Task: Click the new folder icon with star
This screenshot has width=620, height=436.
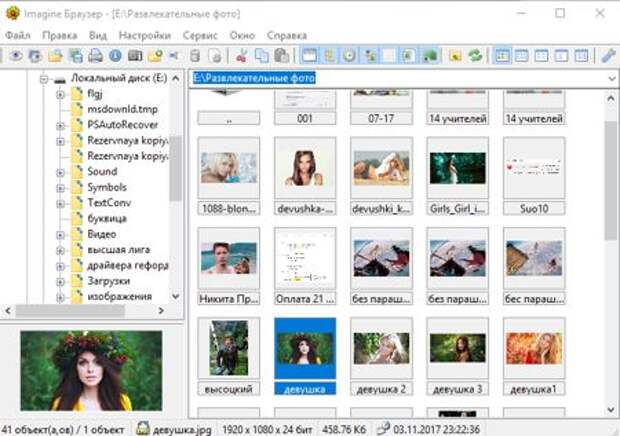Action: tap(155, 56)
